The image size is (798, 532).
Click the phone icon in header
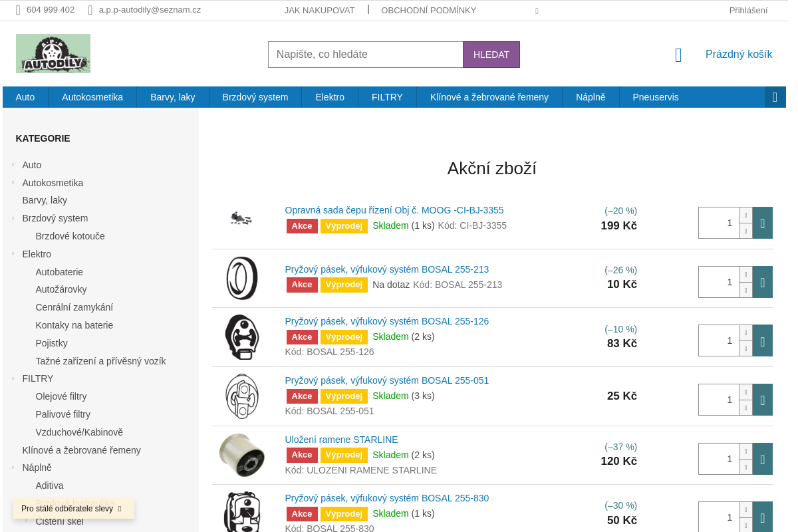click(18, 10)
